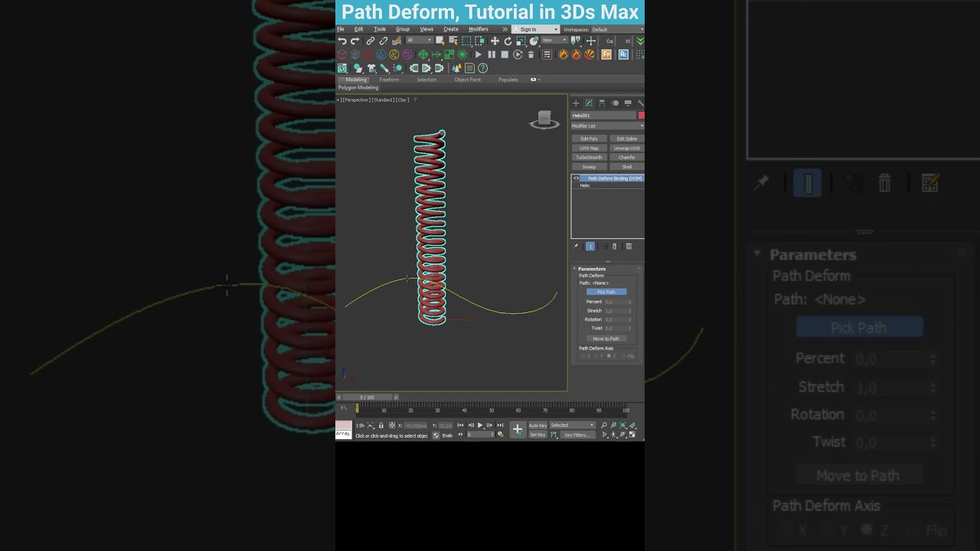Click the red object color swatch
The image size is (980, 551).
coord(642,116)
